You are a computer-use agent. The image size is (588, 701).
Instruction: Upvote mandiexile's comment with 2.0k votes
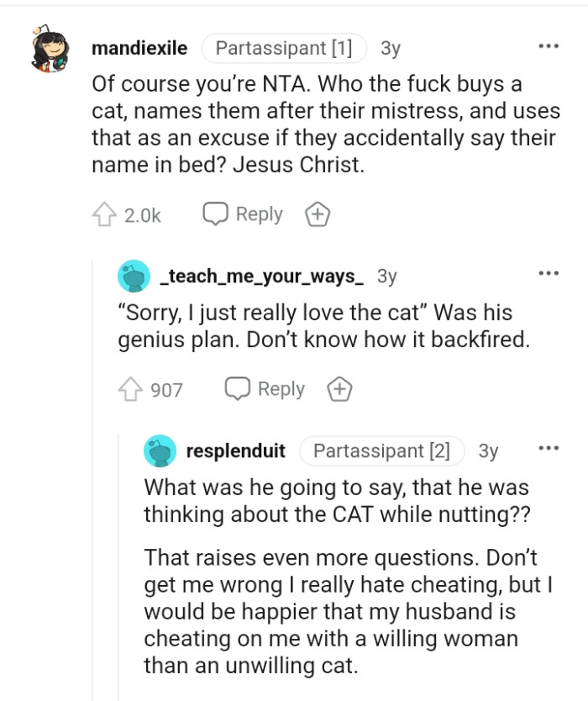(105, 214)
